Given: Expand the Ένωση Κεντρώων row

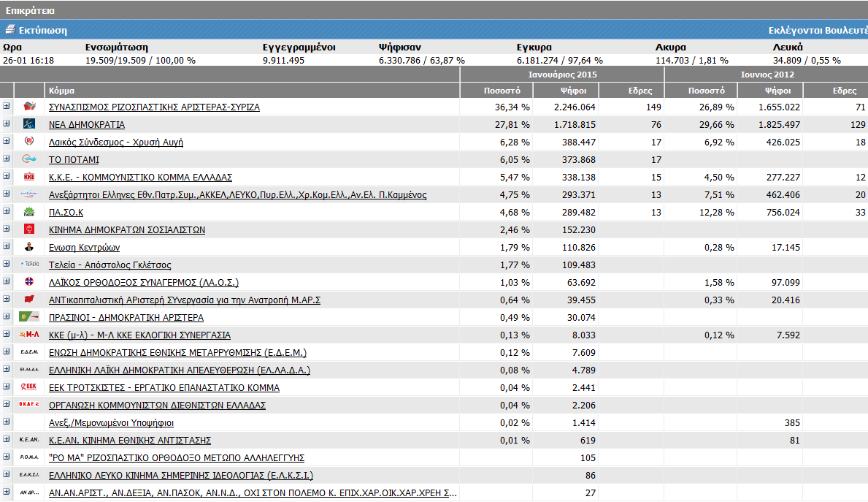Looking at the screenshot, I should (x=6, y=246).
